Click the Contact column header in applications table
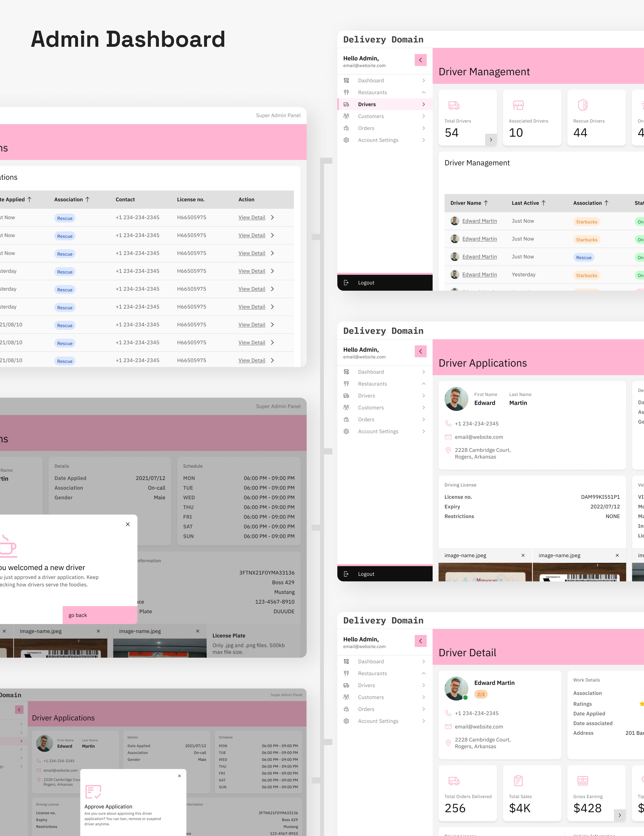This screenshot has height=836, width=644. point(125,199)
